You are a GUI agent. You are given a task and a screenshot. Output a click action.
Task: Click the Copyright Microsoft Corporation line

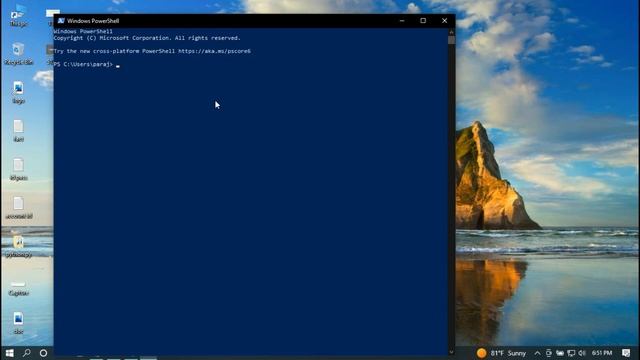[147, 38]
